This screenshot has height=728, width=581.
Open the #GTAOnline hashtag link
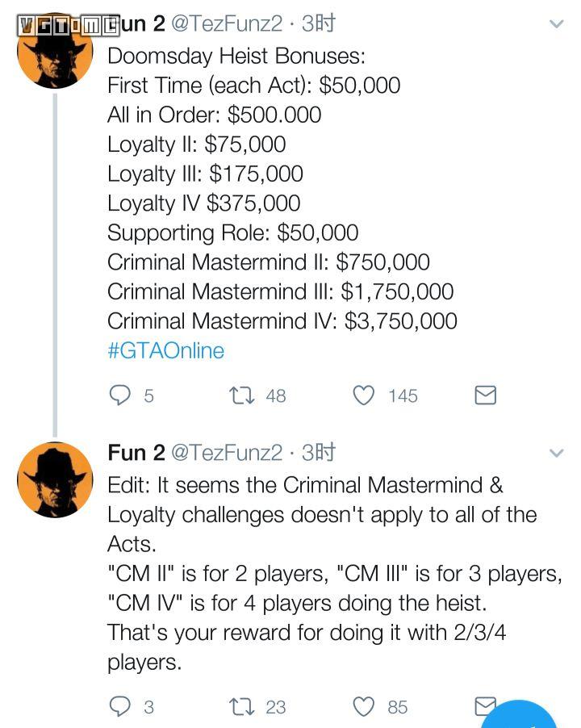(165, 350)
